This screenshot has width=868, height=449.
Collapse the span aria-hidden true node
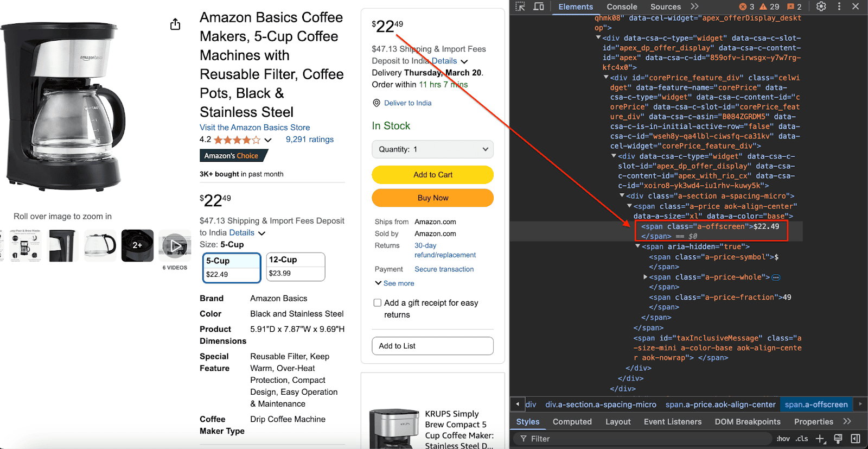point(638,246)
